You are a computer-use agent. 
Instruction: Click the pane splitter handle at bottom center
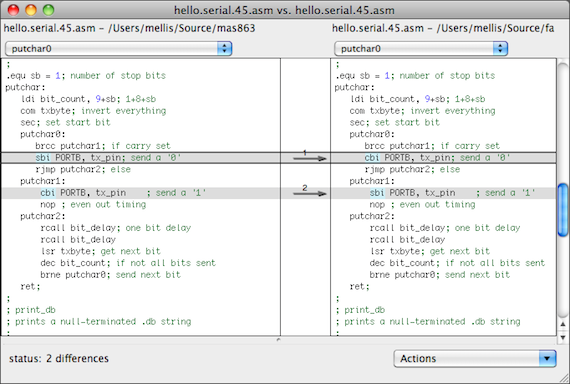[278, 340]
